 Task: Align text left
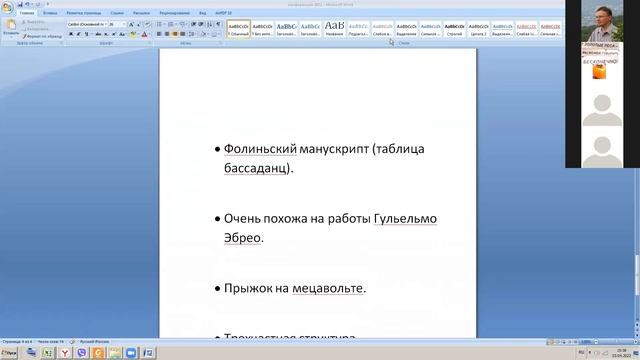pyautogui.click(x=159, y=34)
